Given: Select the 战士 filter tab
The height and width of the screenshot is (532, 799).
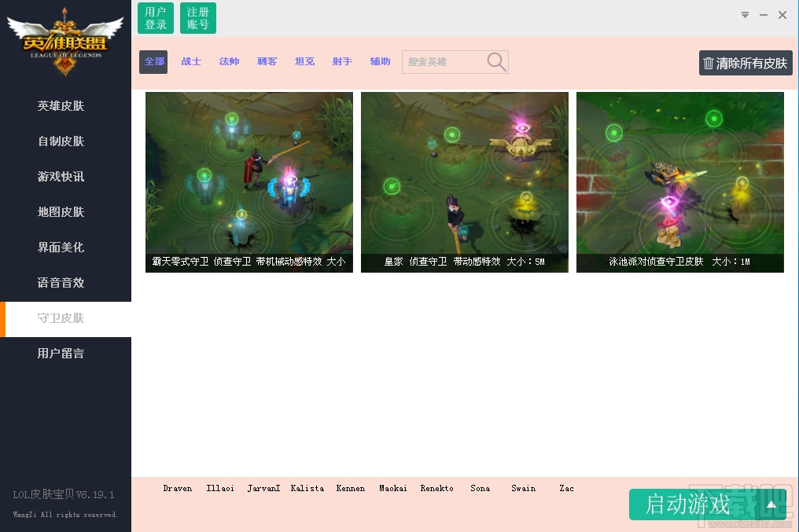Looking at the screenshot, I should pyautogui.click(x=191, y=61).
